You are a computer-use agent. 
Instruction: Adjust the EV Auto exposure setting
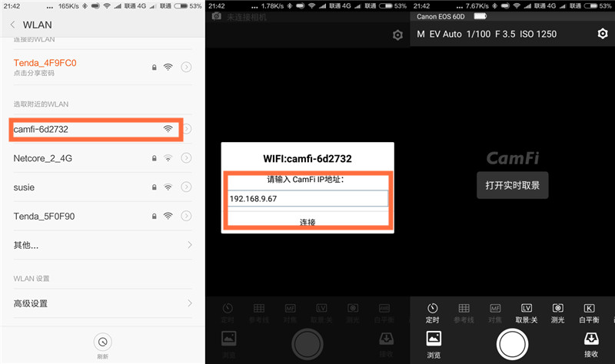pyautogui.click(x=446, y=34)
